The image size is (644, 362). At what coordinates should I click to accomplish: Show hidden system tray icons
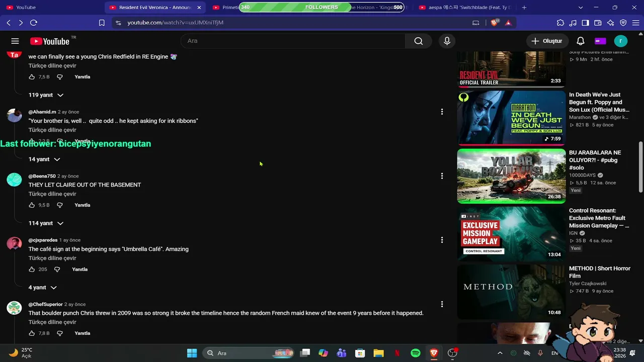500,353
